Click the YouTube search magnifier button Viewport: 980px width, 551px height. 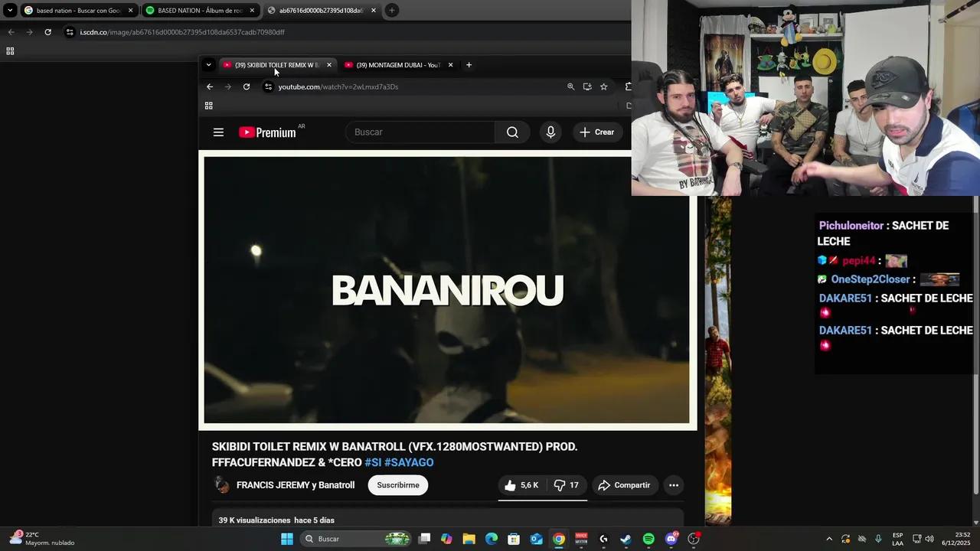click(512, 132)
